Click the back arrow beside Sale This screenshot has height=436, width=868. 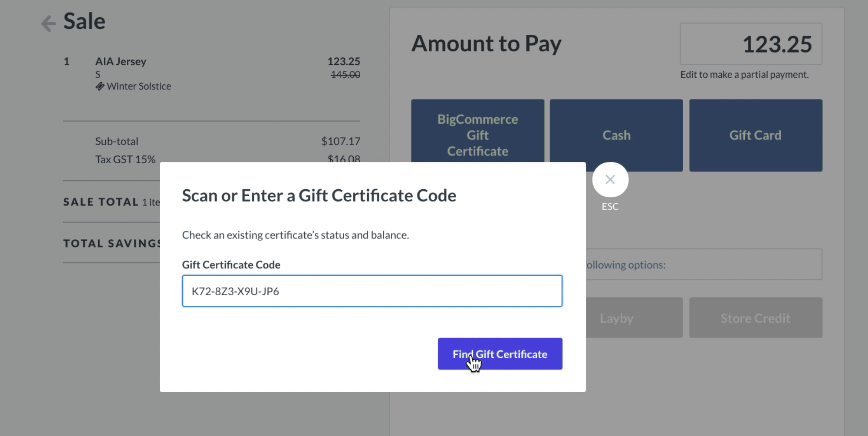(49, 23)
